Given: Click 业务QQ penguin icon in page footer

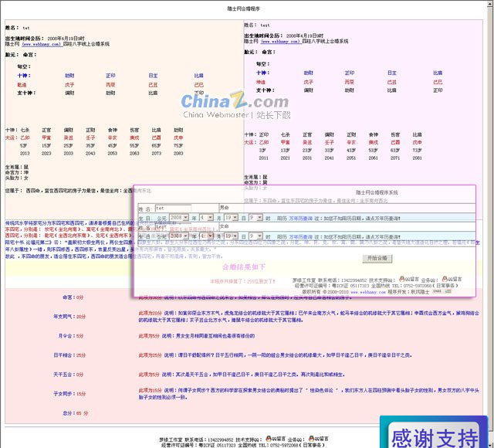Looking at the screenshot, I should pos(311,439).
